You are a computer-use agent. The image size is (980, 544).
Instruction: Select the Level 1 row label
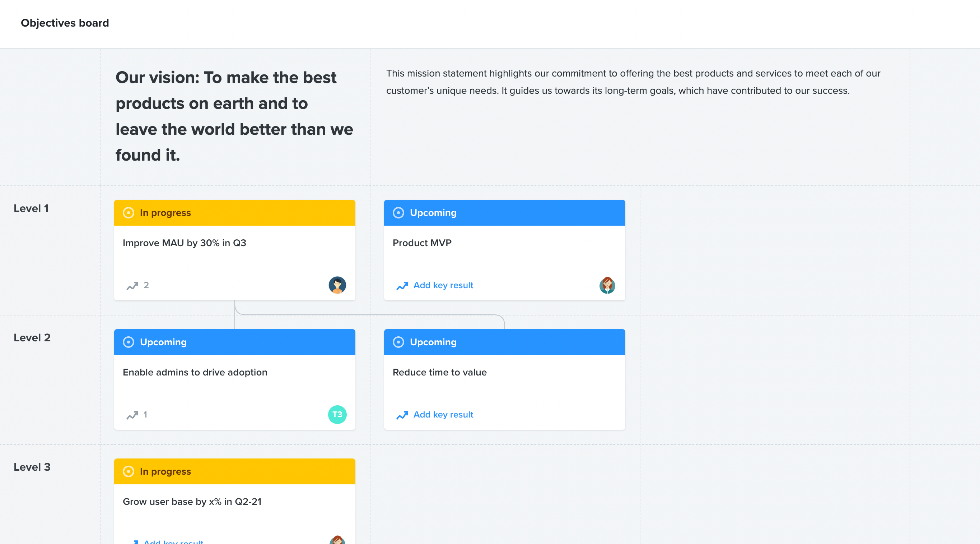pyautogui.click(x=31, y=209)
